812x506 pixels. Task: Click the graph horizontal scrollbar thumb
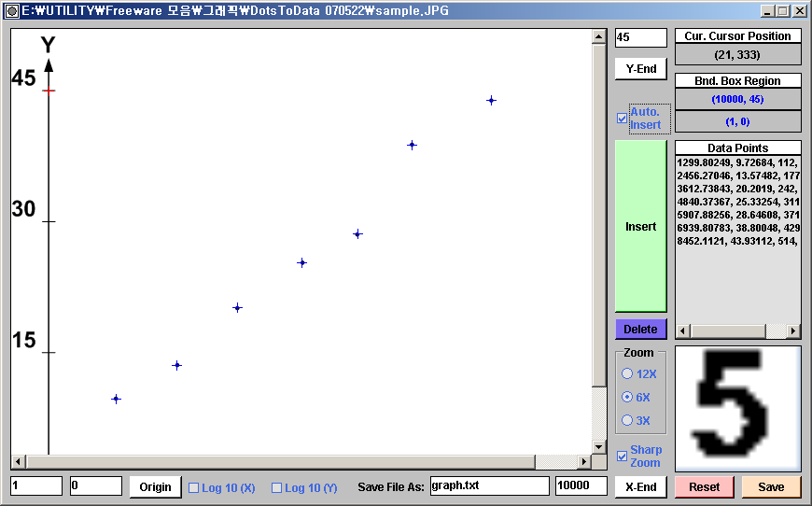pos(280,461)
